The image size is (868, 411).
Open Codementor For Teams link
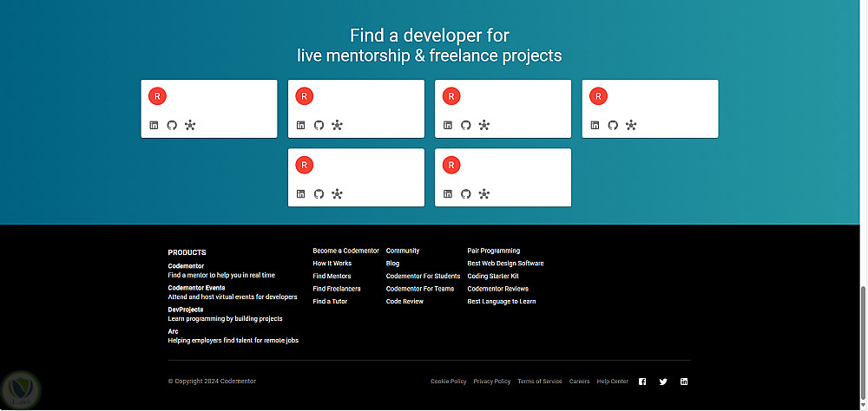coord(420,289)
